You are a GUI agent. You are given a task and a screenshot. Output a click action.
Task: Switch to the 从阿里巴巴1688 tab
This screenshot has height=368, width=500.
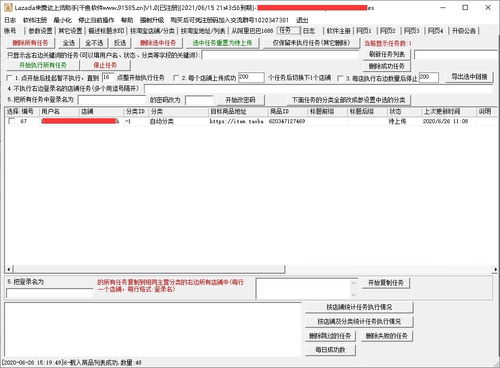252,31
